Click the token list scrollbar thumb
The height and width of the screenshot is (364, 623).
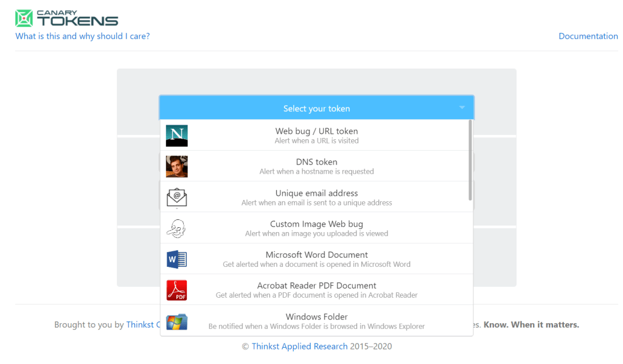(x=470, y=159)
